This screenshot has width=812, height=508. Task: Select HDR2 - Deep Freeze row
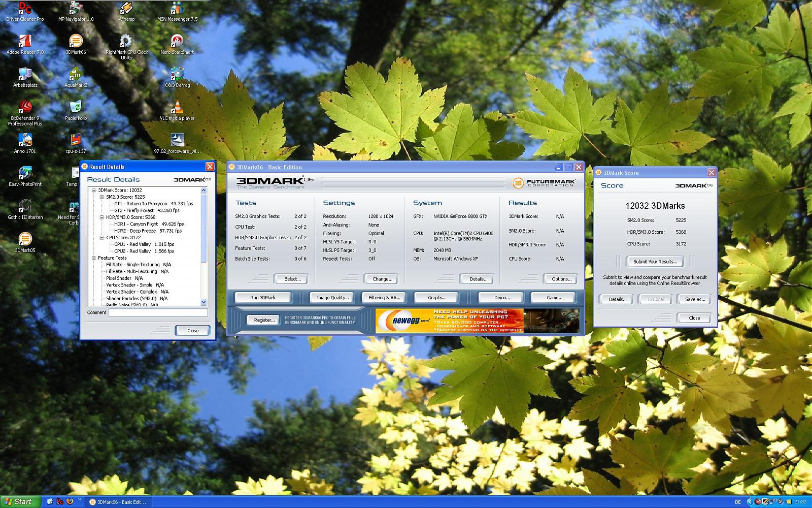(148, 231)
